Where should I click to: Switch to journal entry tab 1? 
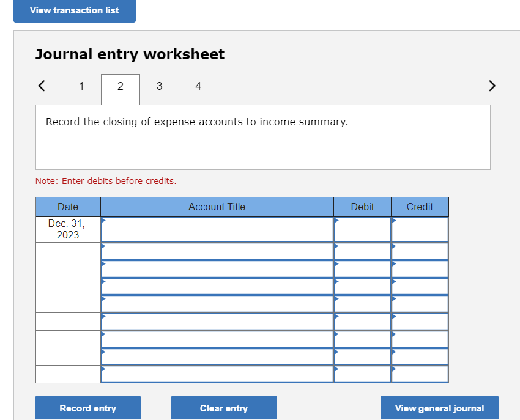click(81, 86)
